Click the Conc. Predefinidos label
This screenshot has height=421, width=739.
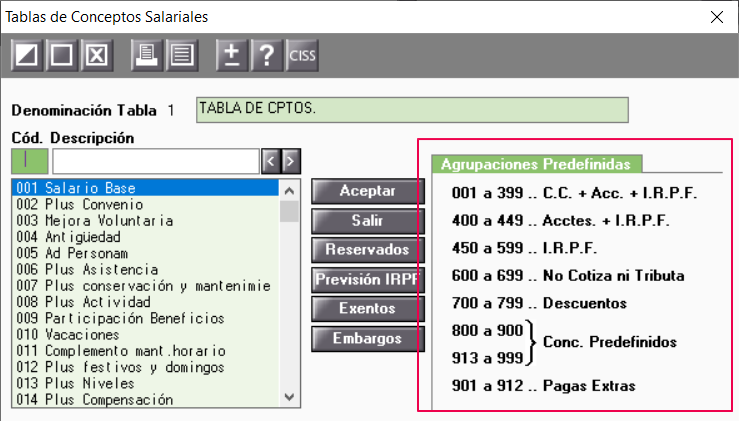[610, 342]
